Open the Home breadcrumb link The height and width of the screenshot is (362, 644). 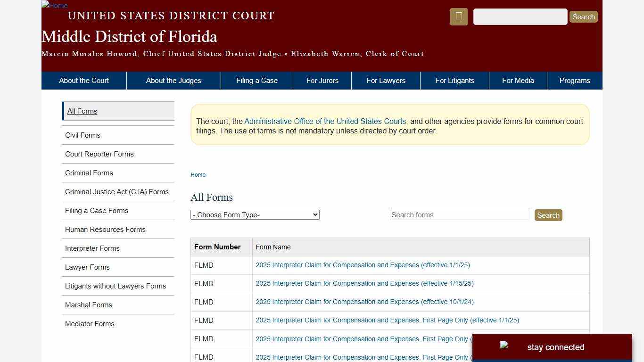pos(198,174)
